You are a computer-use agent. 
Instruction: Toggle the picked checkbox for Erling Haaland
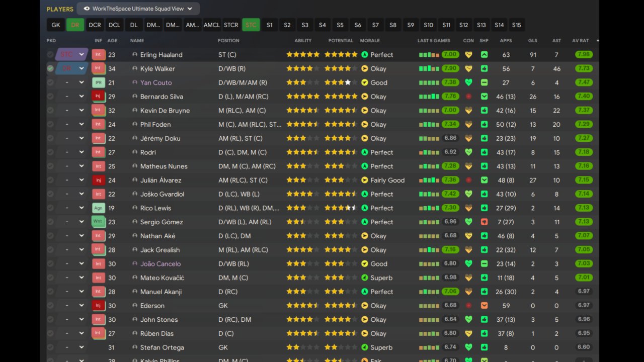coord(50,55)
